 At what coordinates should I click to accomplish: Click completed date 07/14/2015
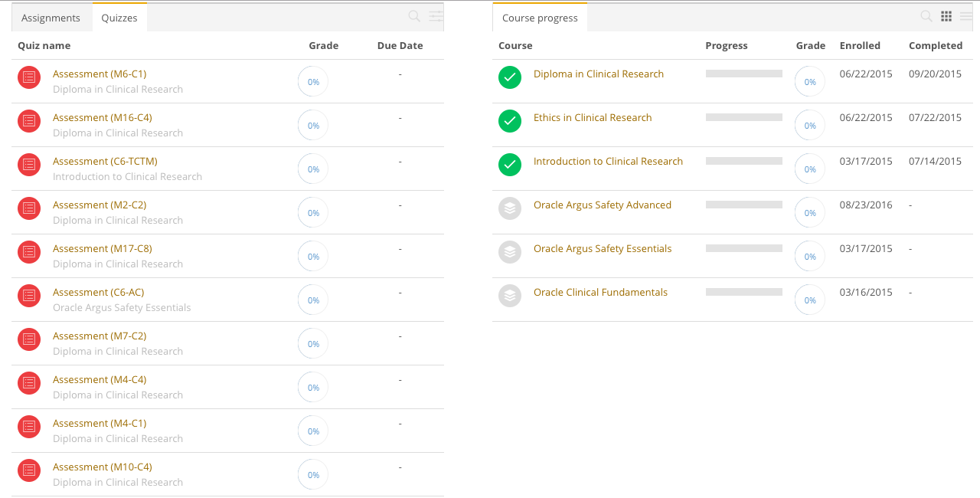[935, 161]
